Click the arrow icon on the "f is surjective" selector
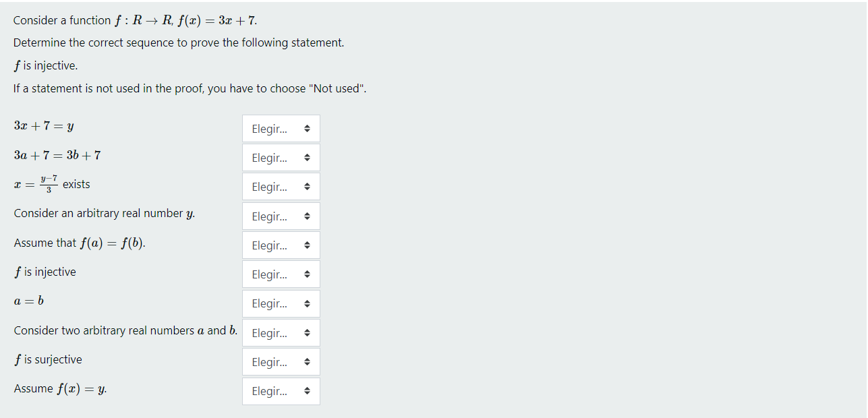Screen dimensions: 868x418 (x=307, y=362)
